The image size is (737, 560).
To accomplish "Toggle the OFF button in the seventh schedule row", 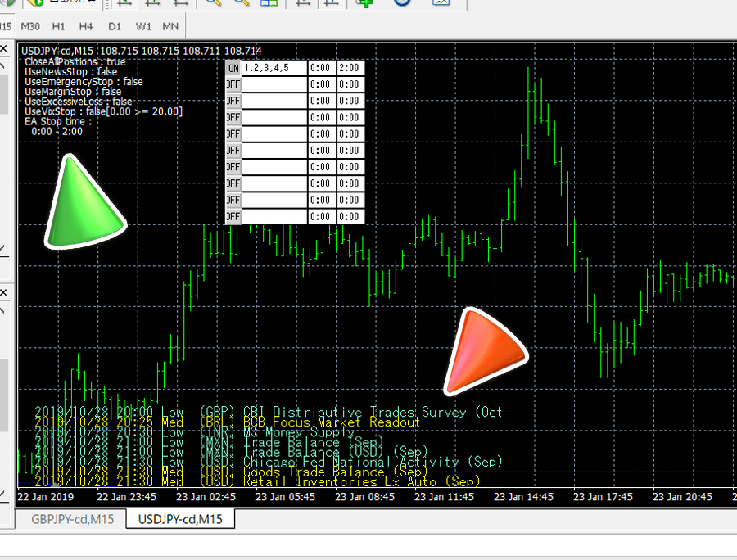I will (x=233, y=167).
